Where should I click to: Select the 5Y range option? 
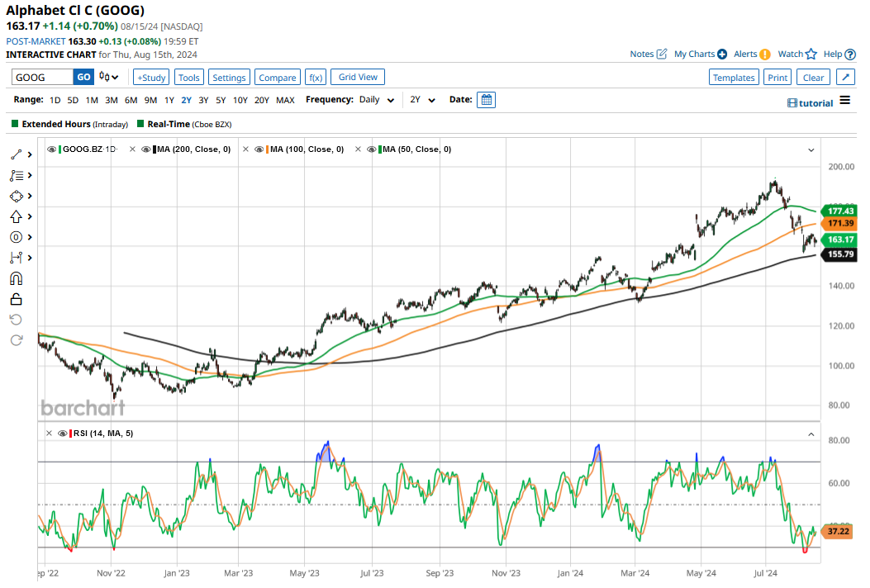point(221,100)
